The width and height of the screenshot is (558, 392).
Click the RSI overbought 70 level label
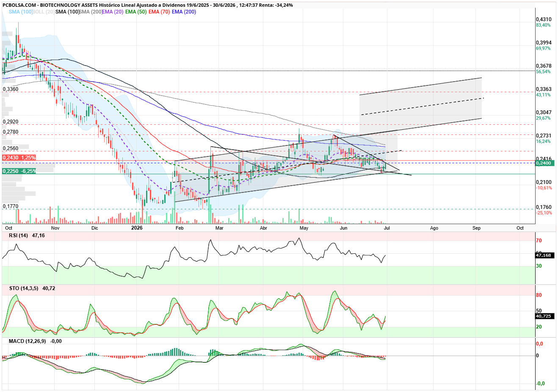[539, 241]
